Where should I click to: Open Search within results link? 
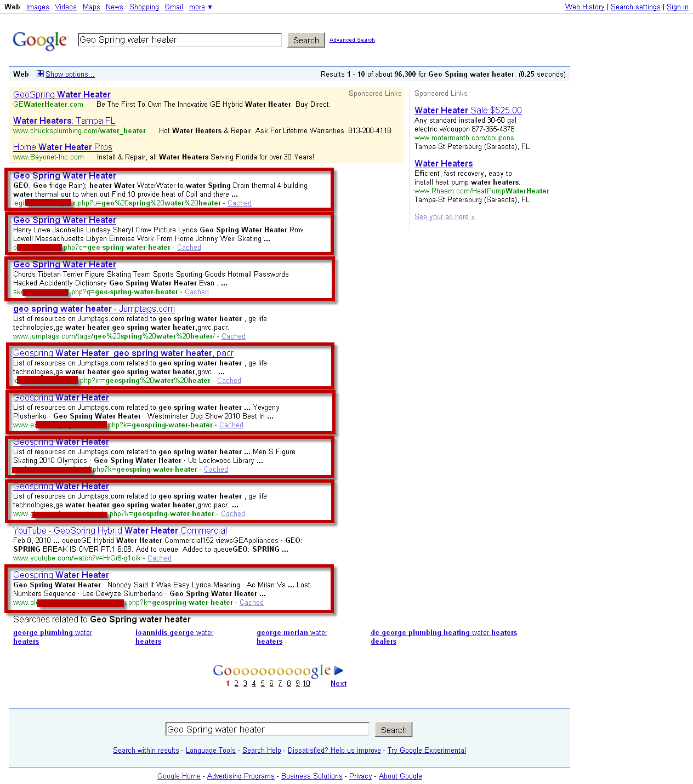click(x=146, y=751)
